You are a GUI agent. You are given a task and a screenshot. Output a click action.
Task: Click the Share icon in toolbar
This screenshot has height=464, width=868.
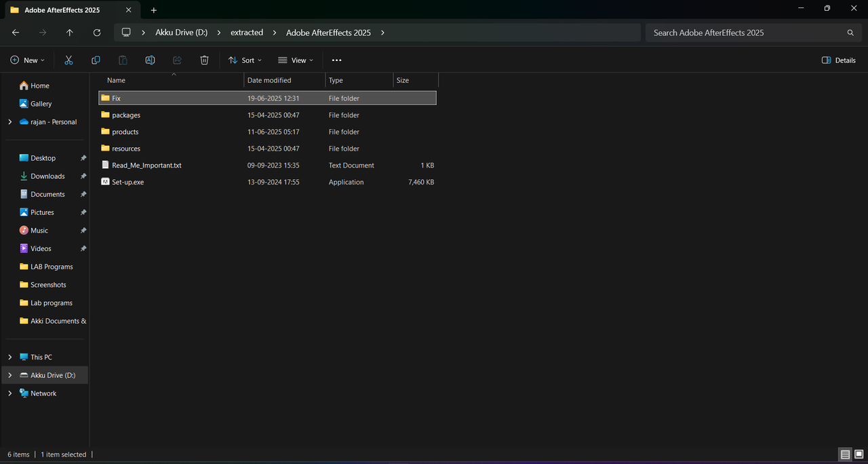177,60
